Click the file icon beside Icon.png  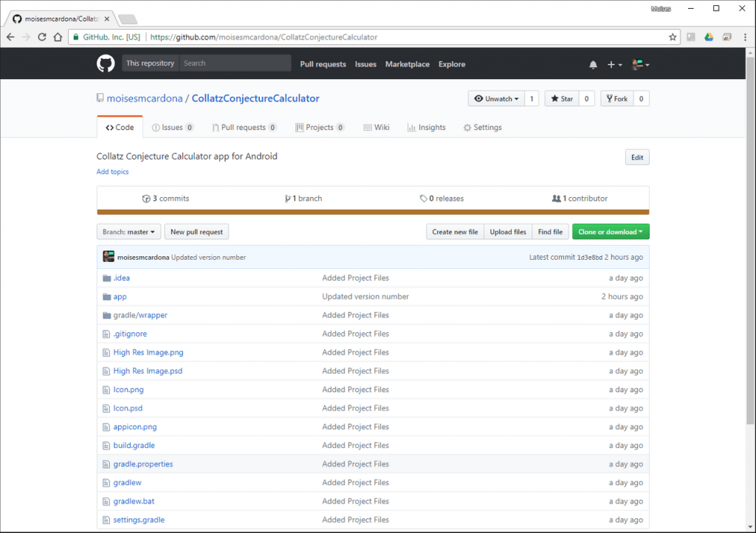tap(106, 390)
